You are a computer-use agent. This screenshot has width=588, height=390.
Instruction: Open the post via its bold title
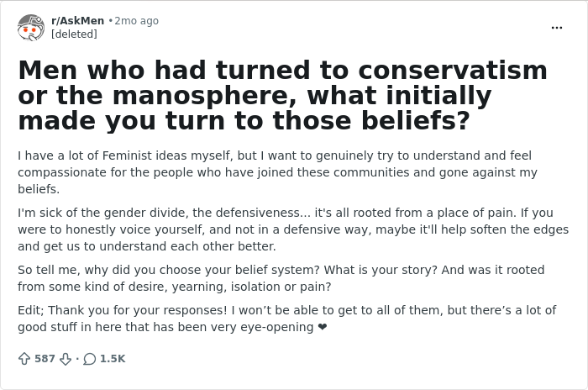tap(282, 95)
